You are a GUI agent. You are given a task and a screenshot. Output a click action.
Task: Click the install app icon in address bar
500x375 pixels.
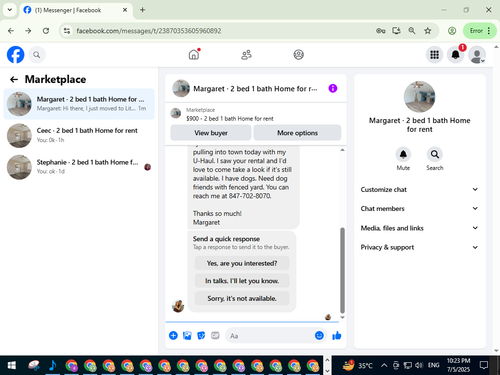coord(396,31)
